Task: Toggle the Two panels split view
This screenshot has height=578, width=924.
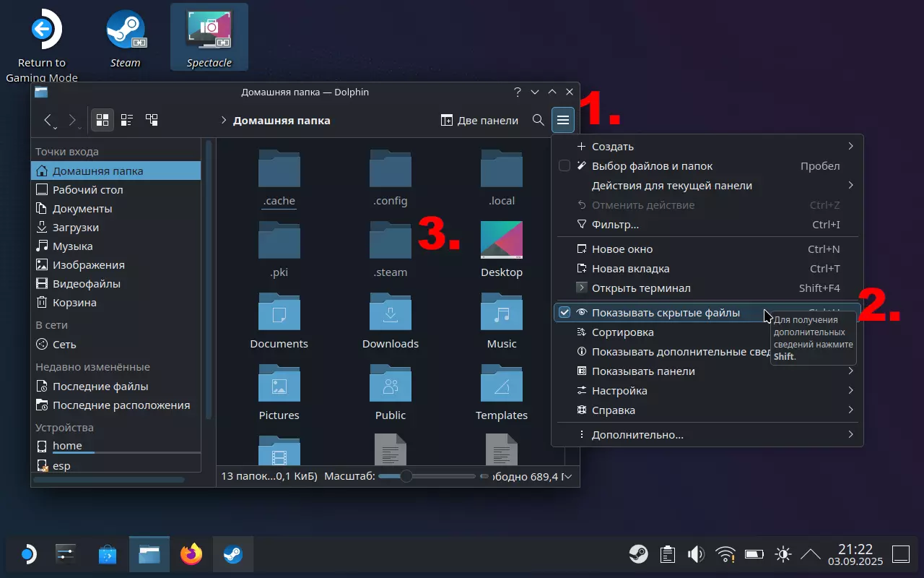Action: pos(479,120)
